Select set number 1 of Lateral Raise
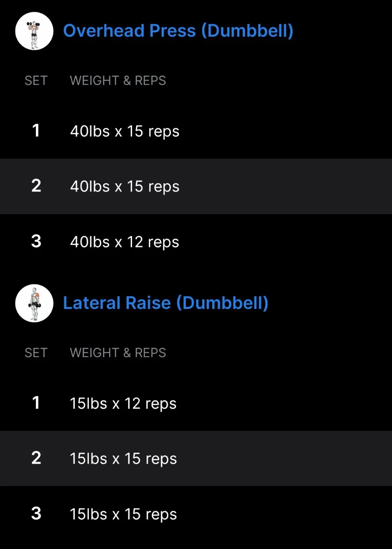This screenshot has height=549, width=392. 36,403
